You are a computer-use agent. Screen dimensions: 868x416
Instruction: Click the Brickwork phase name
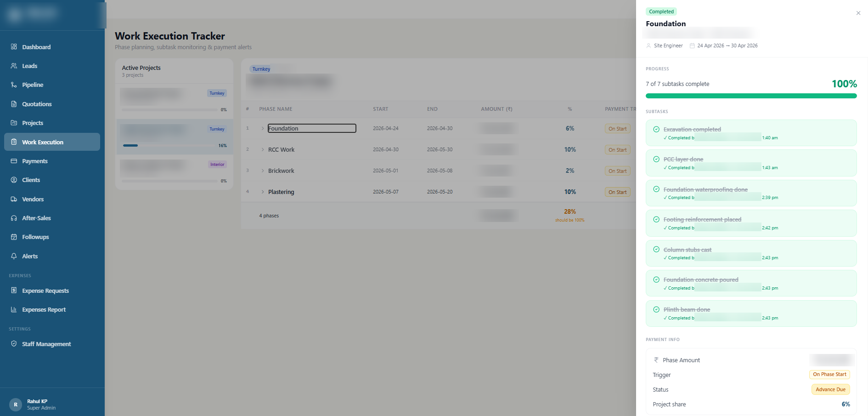[281, 171]
